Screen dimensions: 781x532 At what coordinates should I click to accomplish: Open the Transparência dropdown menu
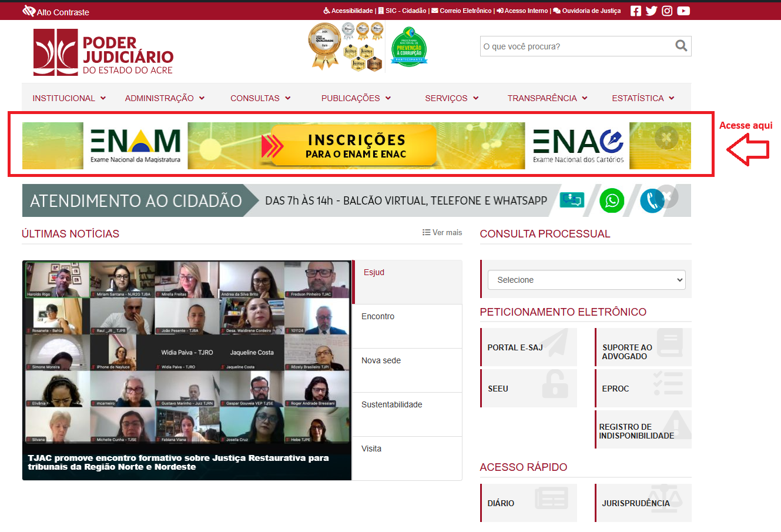tap(547, 98)
